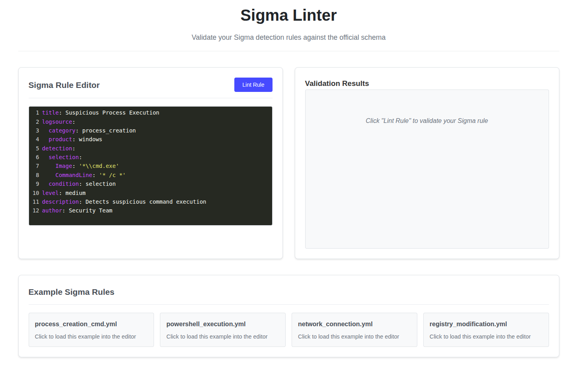The image size is (588, 368).
Task: Click the Sigma Linter page heading
Action: (288, 16)
